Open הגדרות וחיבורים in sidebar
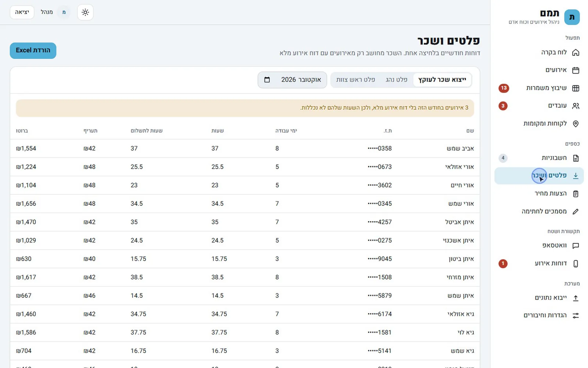Viewport: 588px width, 368px height. pyautogui.click(x=539, y=315)
